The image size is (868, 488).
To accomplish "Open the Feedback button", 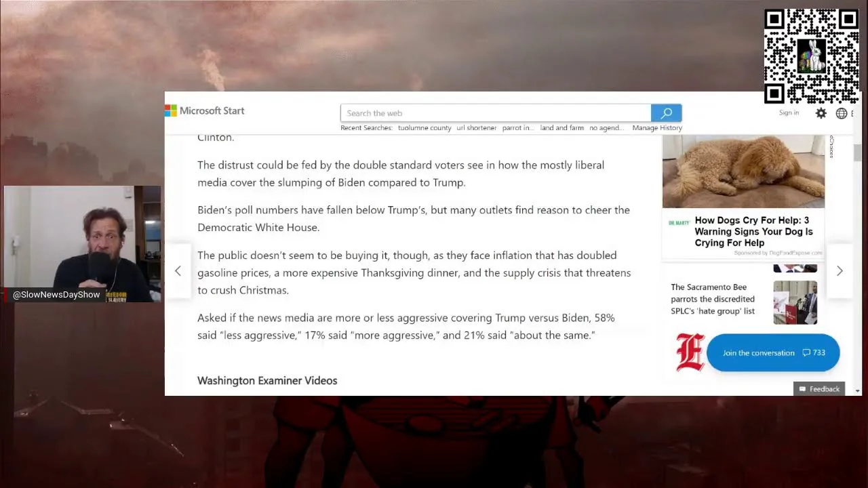I will pyautogui.click(x=819, y=389).
